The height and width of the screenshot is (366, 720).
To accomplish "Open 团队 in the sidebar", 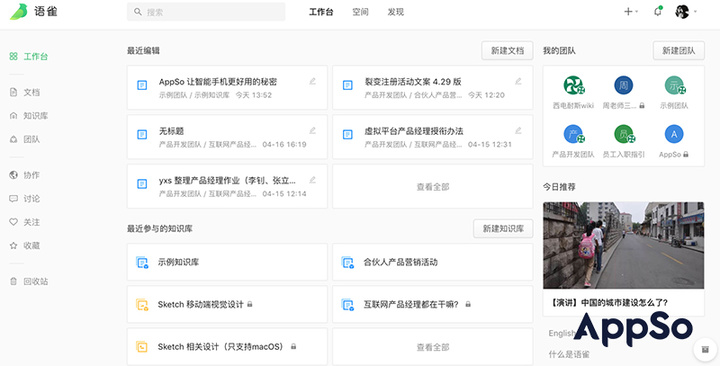I will click(x=25, y=139).
